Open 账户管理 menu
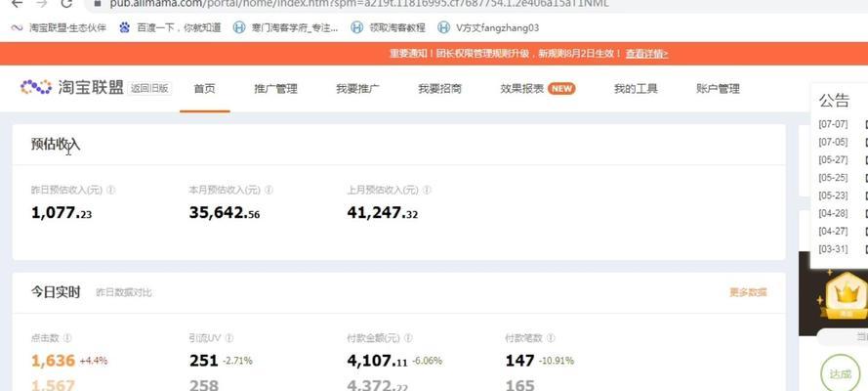 click(x=718, y=89)
